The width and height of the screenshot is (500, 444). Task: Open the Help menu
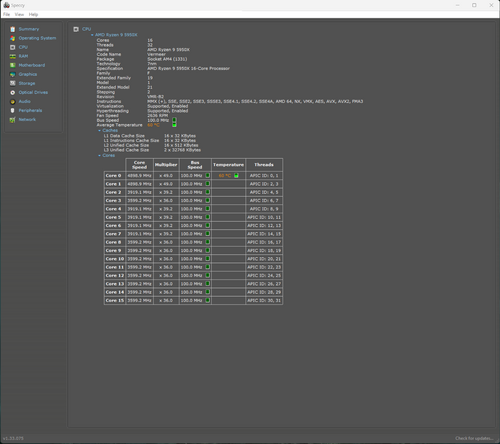coord(33,15)
